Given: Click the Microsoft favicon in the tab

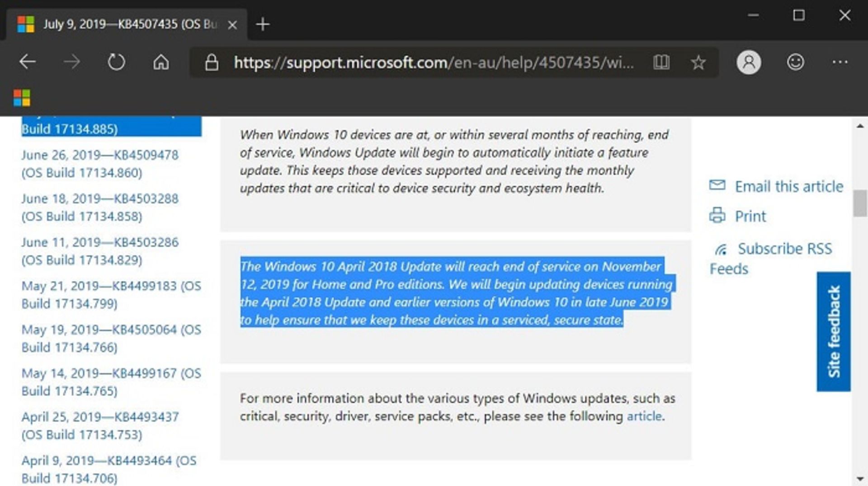Looking at the screenshot, I should pos(26,24).
